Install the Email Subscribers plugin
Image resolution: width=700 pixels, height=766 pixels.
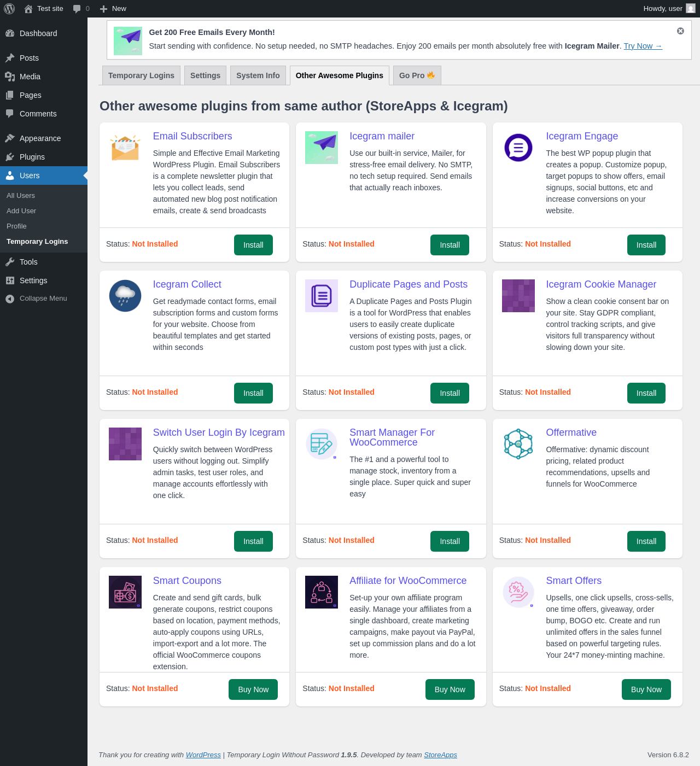coord(253,245)
